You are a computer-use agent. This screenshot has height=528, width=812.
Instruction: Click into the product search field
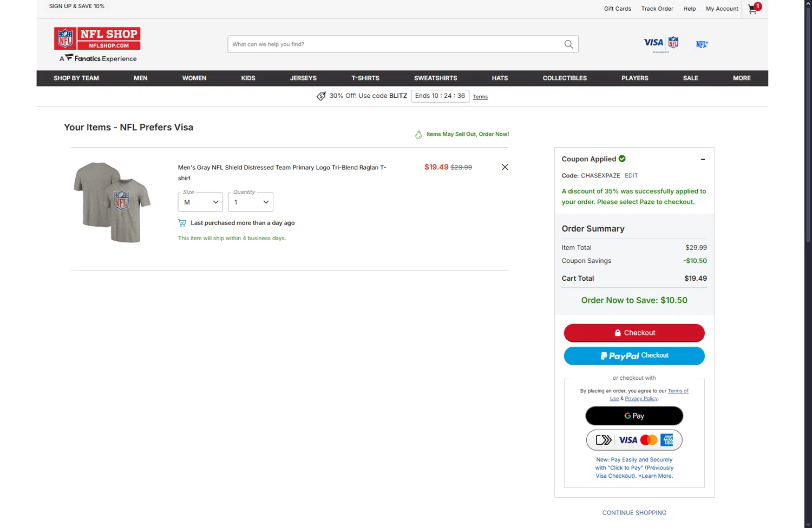point(395,44)
